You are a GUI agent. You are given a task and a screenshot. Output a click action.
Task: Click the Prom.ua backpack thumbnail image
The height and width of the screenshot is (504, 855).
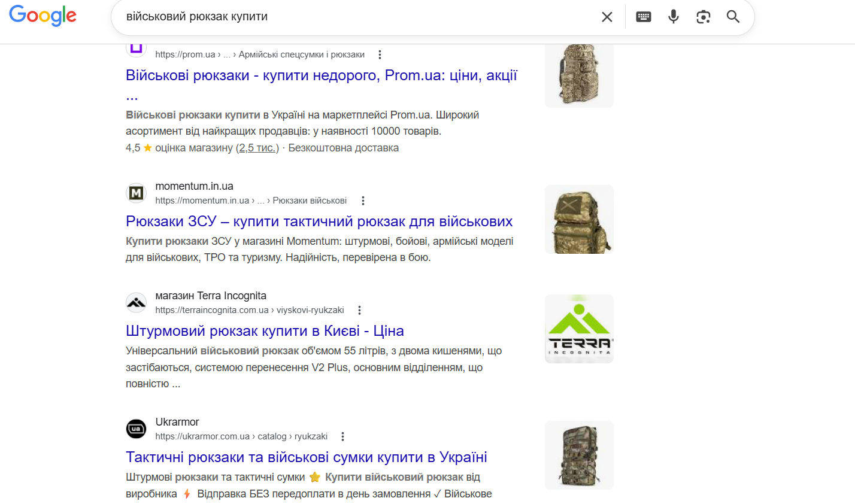click(x=579, y=75)
